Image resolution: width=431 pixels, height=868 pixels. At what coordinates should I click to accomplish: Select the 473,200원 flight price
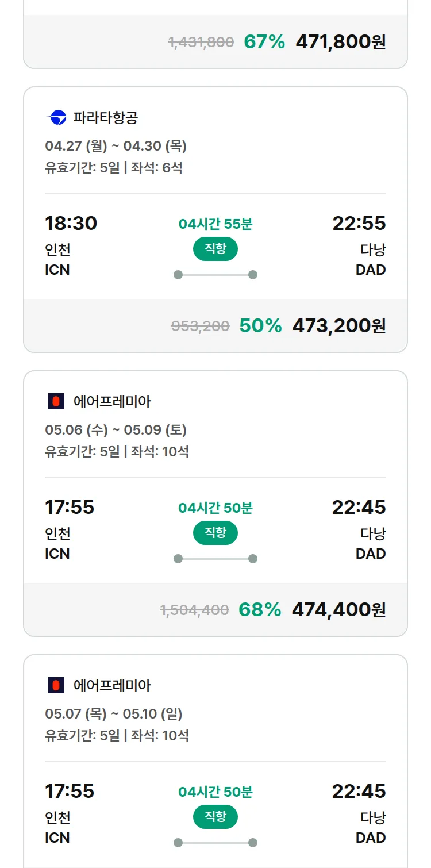[x=339, y=326]
